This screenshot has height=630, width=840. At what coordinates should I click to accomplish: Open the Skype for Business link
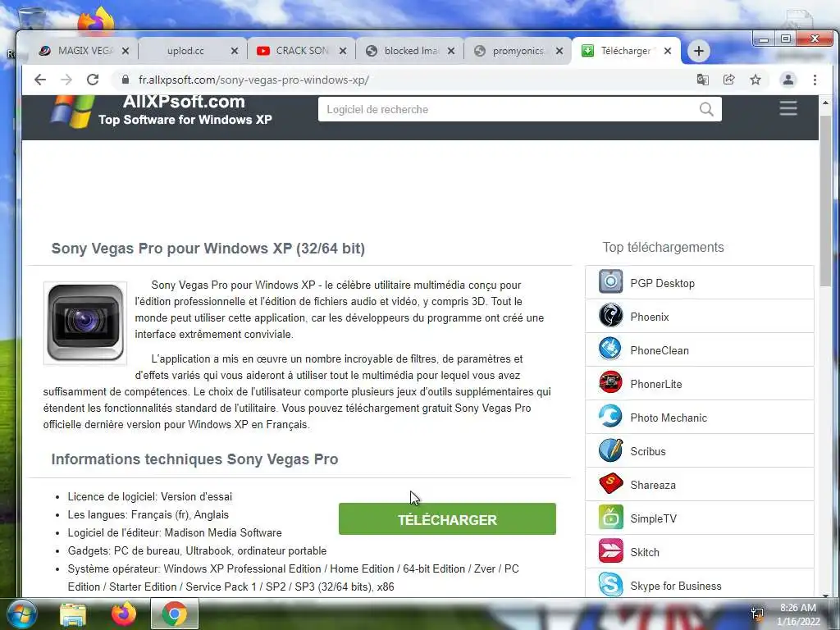(676, 586)
